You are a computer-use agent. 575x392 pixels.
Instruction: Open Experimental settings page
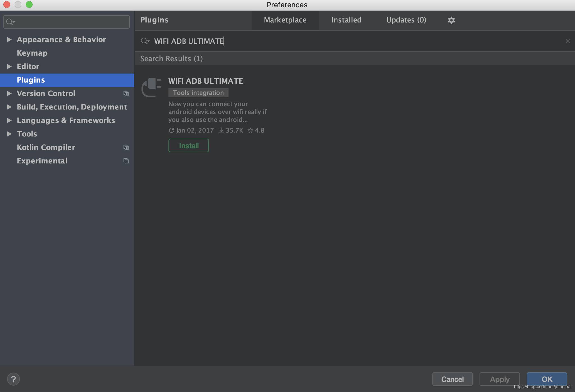pos(42,161)
